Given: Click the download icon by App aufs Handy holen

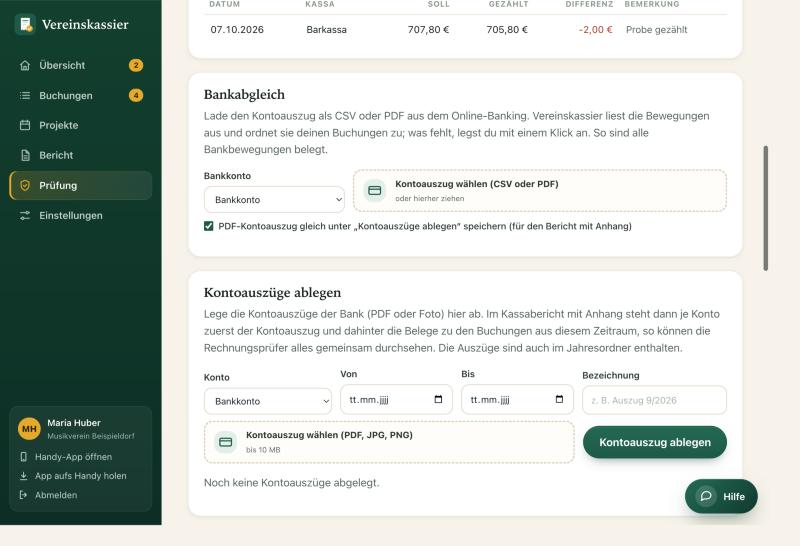Looking at the screenshot, I should pyautogui.click(x=23, y=476).
